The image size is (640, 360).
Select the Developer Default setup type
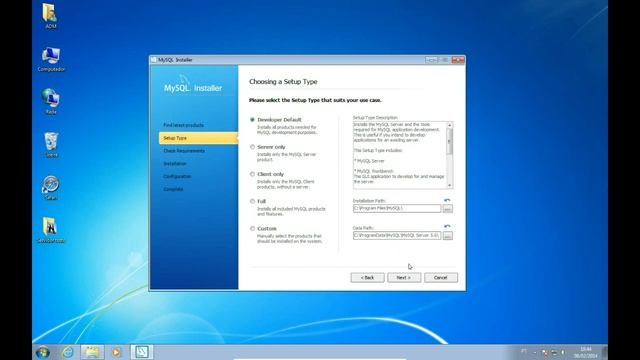coord(252,120)
